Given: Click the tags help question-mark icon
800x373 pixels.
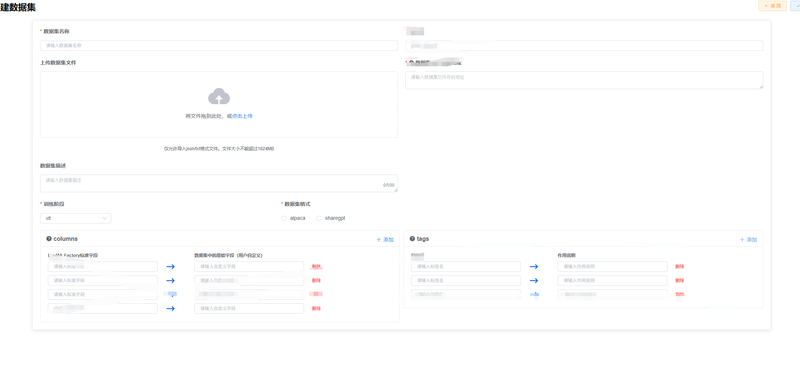Looking at the screenshot, I should [412, 238].
